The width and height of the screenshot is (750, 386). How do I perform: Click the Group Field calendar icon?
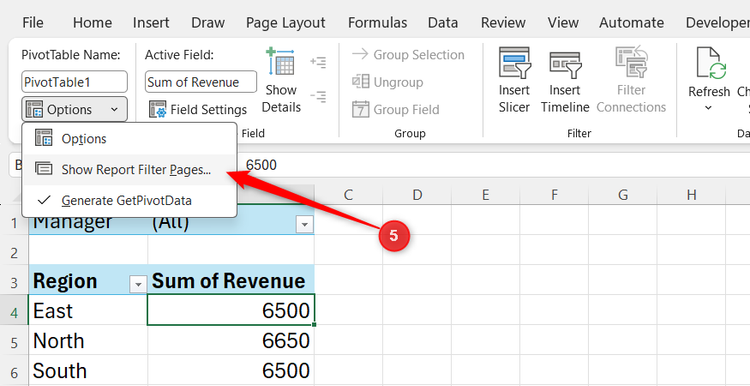[x=360, y=110]
